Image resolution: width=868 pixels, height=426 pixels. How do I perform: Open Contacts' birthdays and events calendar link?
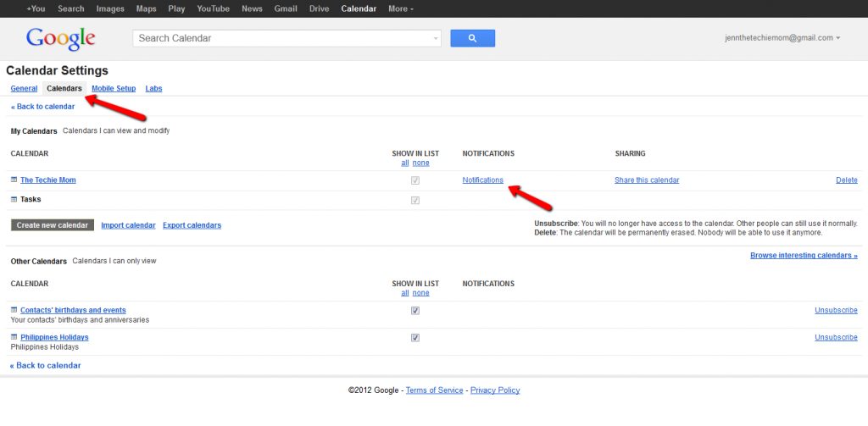tap(73, 310)
